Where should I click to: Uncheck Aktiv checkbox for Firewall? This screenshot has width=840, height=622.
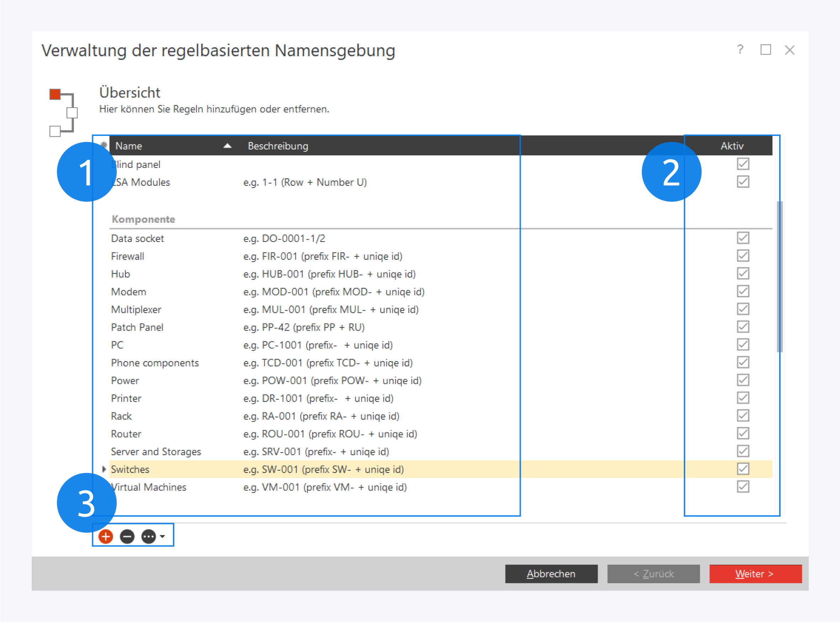click(743, 255)
